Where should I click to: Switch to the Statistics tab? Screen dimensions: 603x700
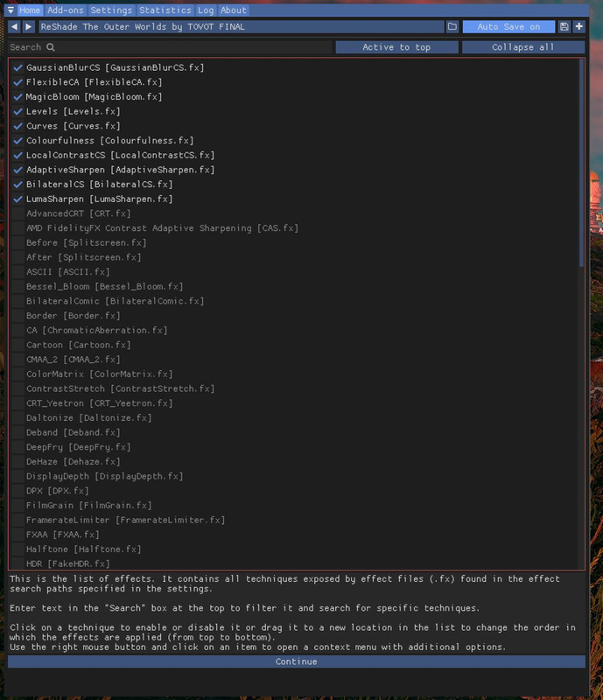pos(165,10)
